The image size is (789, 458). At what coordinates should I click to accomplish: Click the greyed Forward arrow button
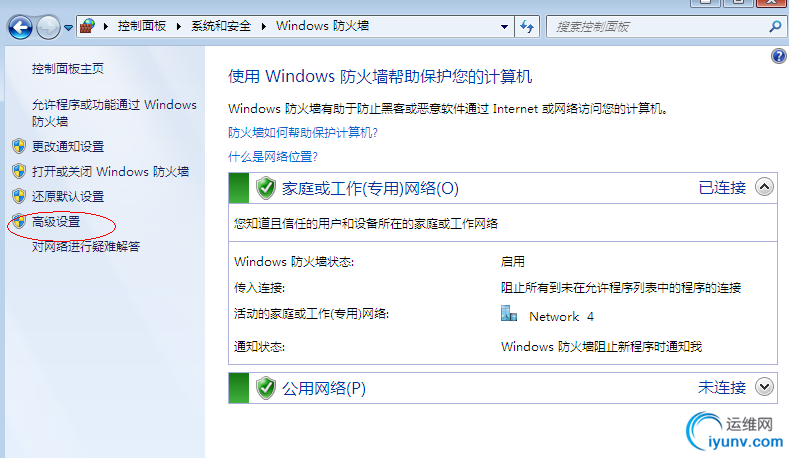coord(48,27)
